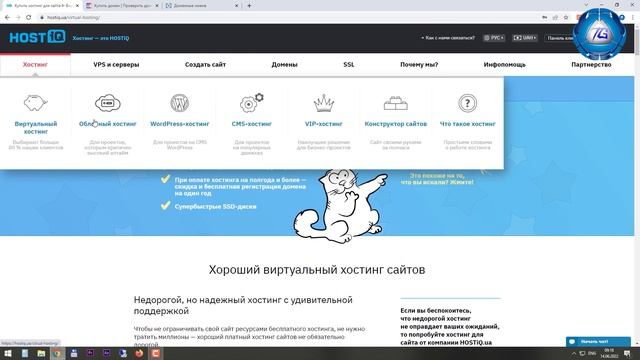The height and width of the screenshot is (360, 640).
Task: Close the 'Доменные имена' browser tab
Action: (237, 6)
